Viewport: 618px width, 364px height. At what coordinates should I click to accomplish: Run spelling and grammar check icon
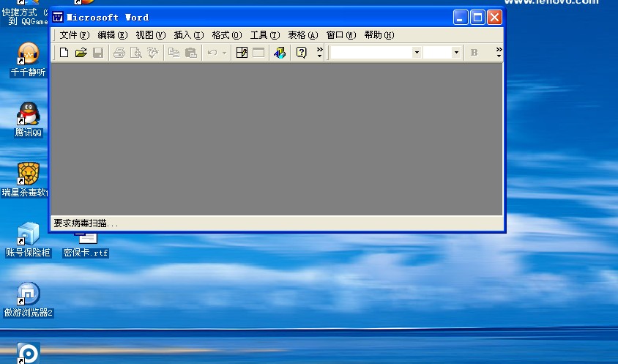153,53
